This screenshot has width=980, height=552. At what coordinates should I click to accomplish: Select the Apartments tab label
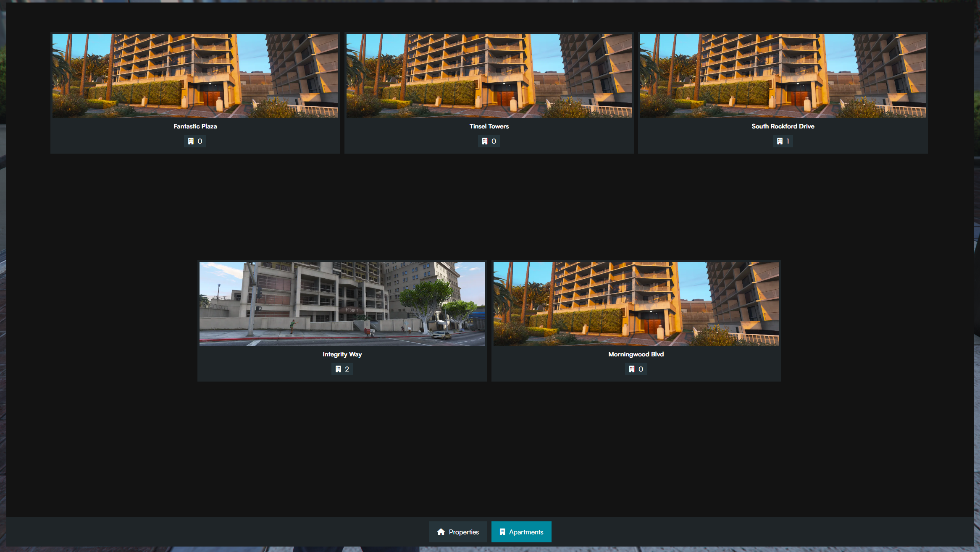click(x=526, y=532)
